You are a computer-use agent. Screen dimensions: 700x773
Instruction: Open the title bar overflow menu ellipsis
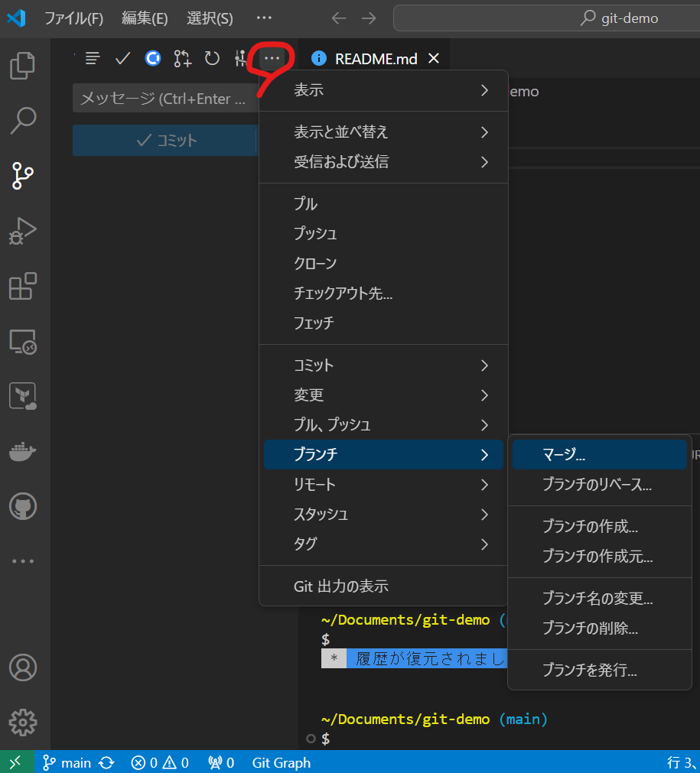[264, 18]
